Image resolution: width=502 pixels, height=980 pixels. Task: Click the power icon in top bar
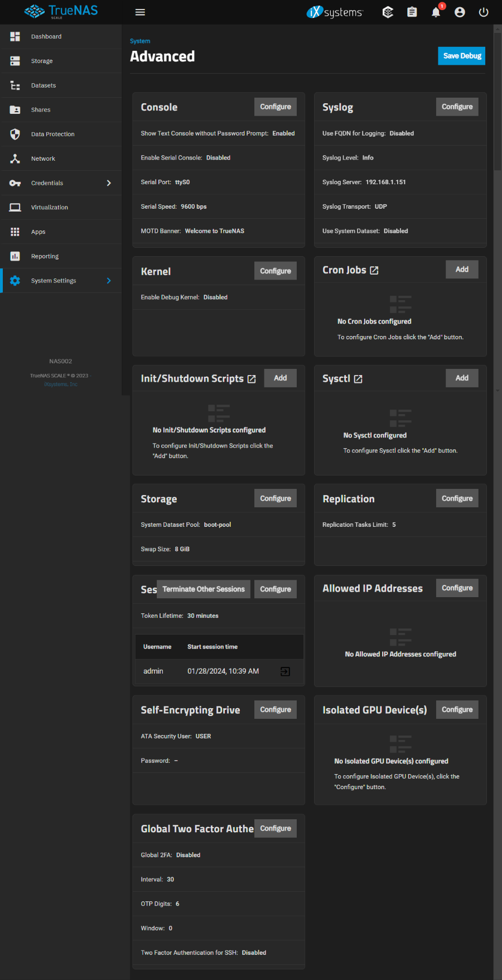pos(484,12)
